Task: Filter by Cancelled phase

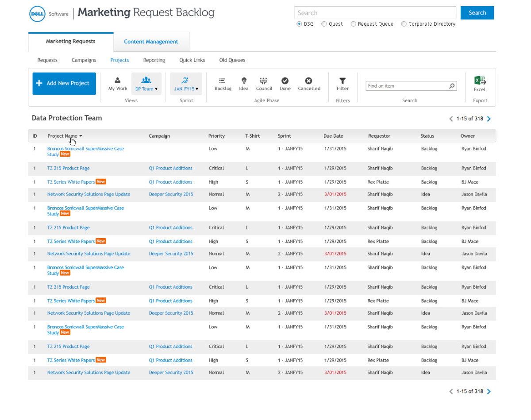Action: pos(309,84)
